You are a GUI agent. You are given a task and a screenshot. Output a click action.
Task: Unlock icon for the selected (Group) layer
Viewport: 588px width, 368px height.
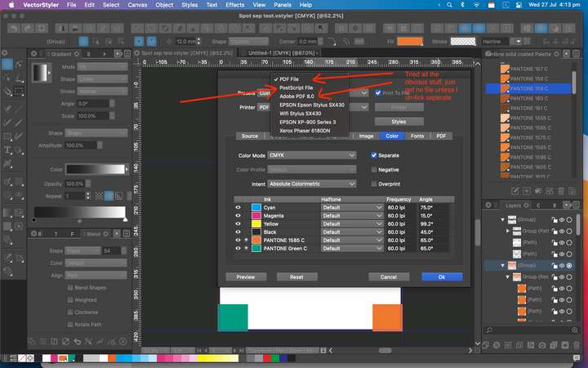click(x=555, y=266)
